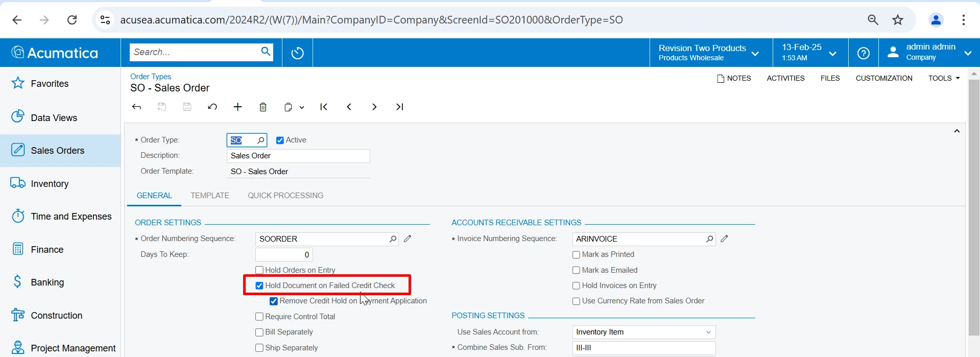Open the Inventory workspace in the sidebar
The height and width of the screenshot is (357, 980).
(60, 184)
